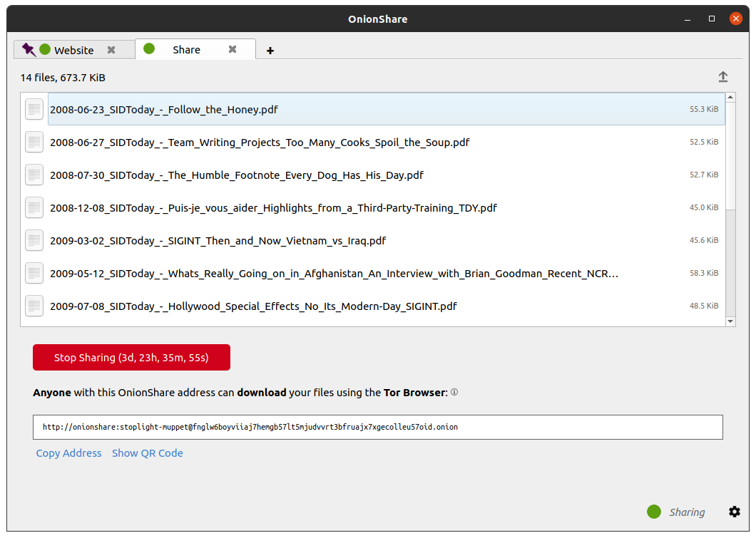Open a new tab with plus button
Viewport: 756px width, 538px height.
click(x=270, y=51)
